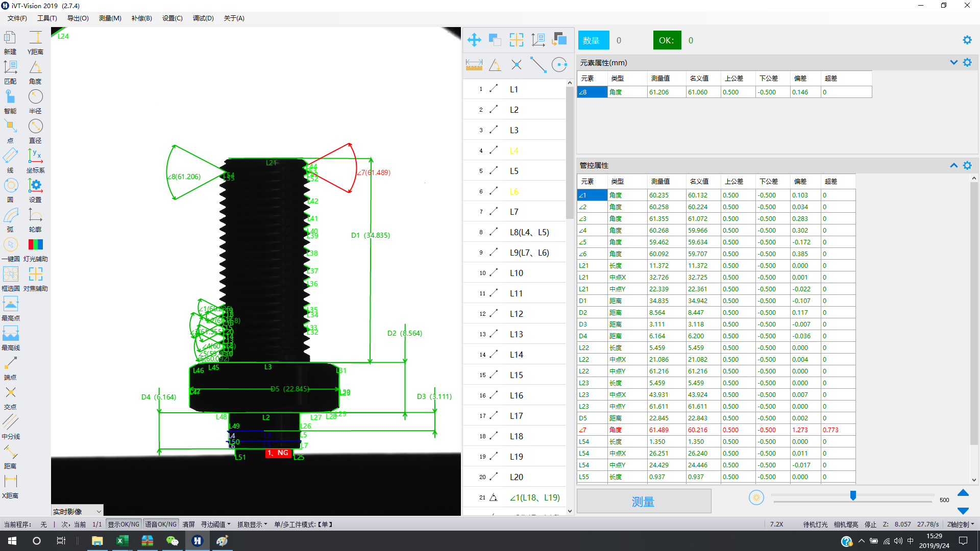Open the 调试(D) menu
Viewport: 980px width, 551px height.
tap(203, 18)
